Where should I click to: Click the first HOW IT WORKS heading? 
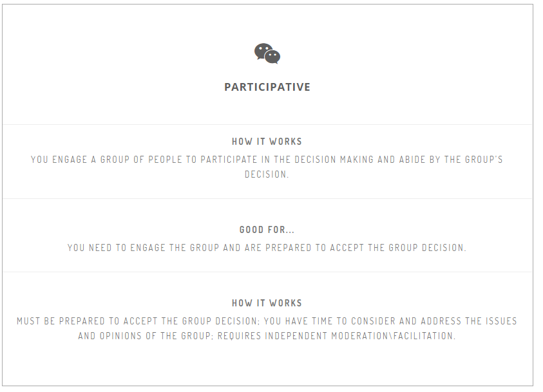coord(267,142)
